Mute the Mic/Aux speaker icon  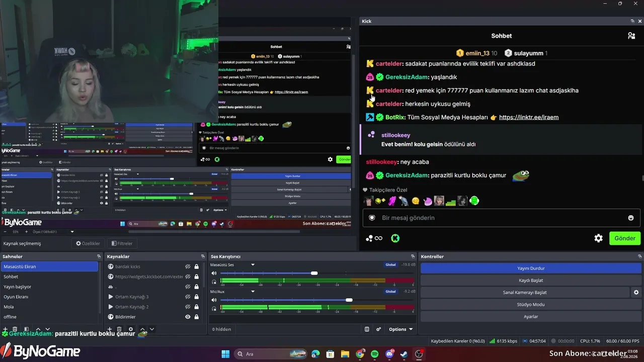214,300
